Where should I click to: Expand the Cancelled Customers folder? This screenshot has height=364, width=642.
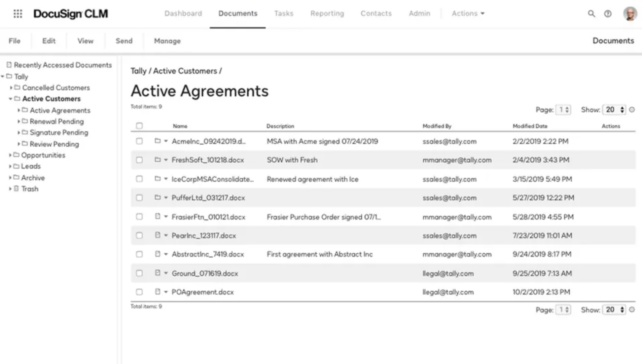coord(11,87)
